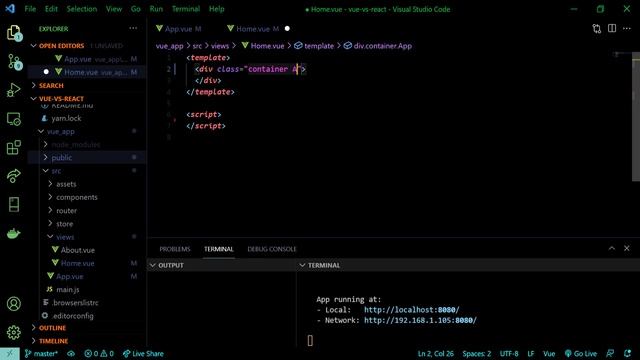The image size is (640, 360).
Task: Open the File menu
Action: click(30, 9)
